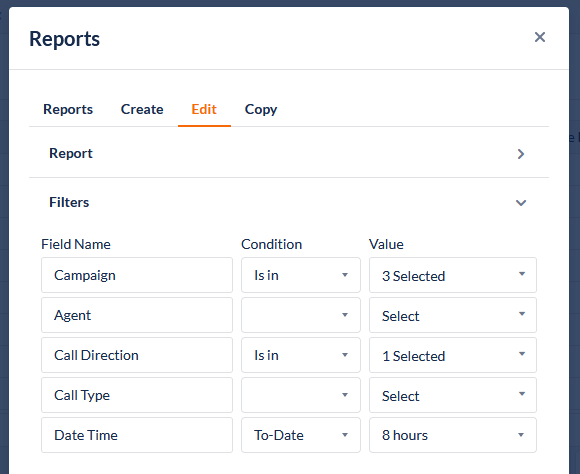Open the Campaign condition 'Is in' dropdown
Viewport: 580px width, 474px height.
[301, 275]
